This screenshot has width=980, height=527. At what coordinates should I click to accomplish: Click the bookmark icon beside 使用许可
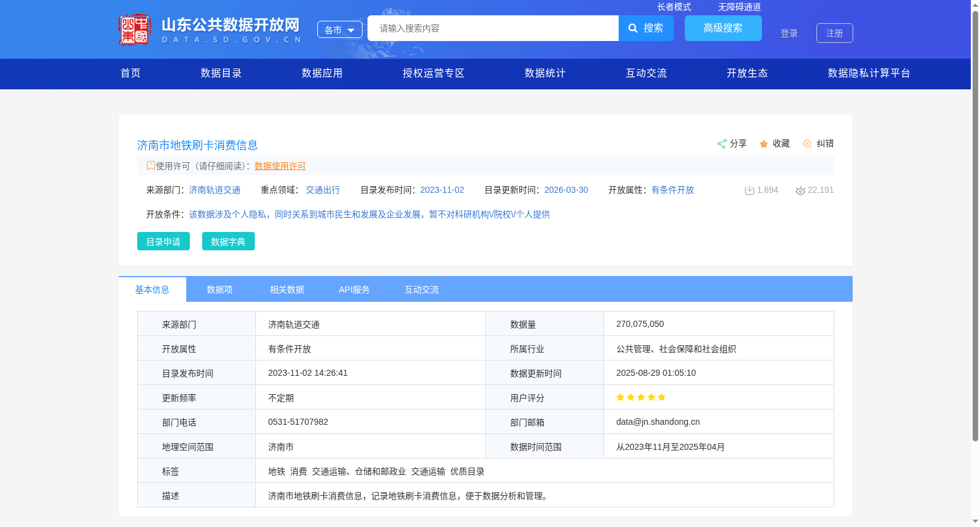151,165
